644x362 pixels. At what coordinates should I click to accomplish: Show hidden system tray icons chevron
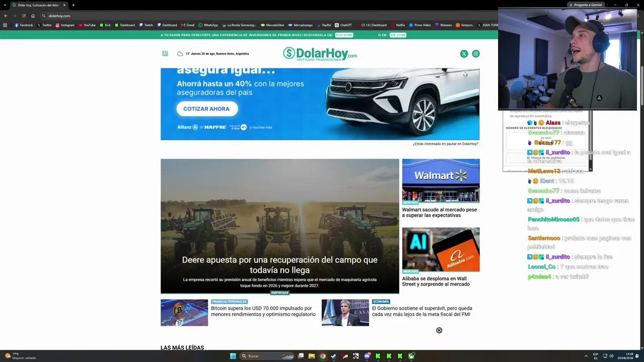[x=586, y=356]
